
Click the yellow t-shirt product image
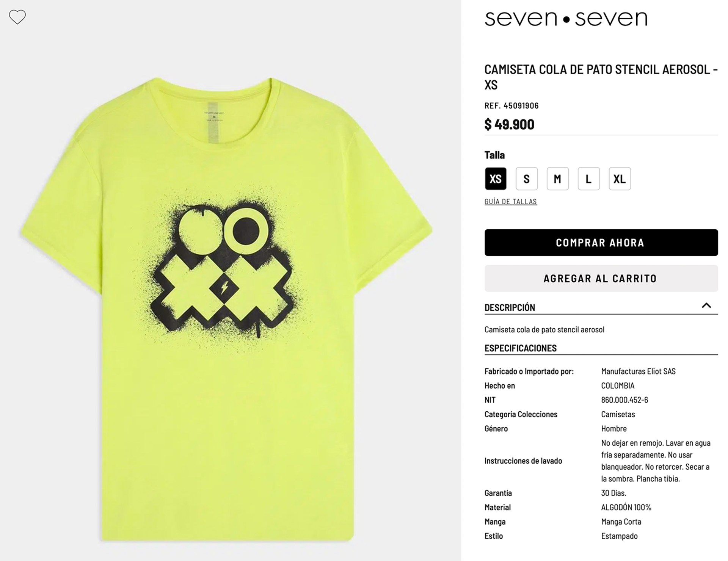(x=227, y=309)
